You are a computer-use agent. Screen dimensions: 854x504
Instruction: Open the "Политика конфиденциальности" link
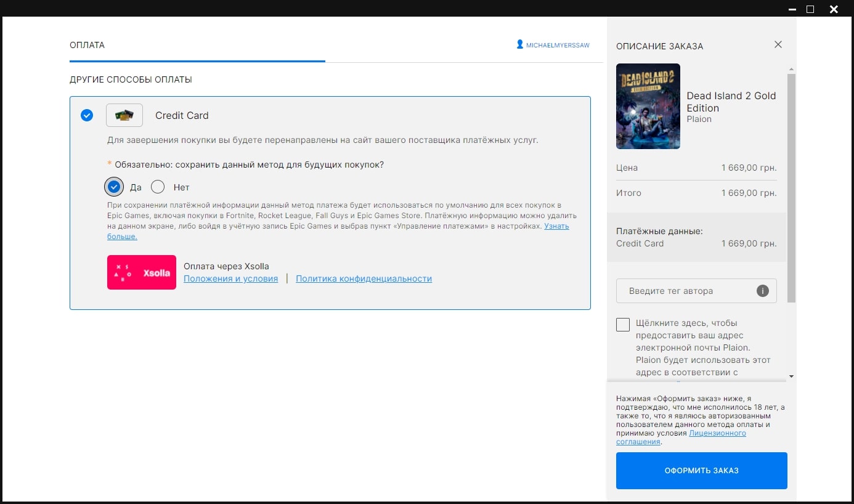click(x=364, y=278)
